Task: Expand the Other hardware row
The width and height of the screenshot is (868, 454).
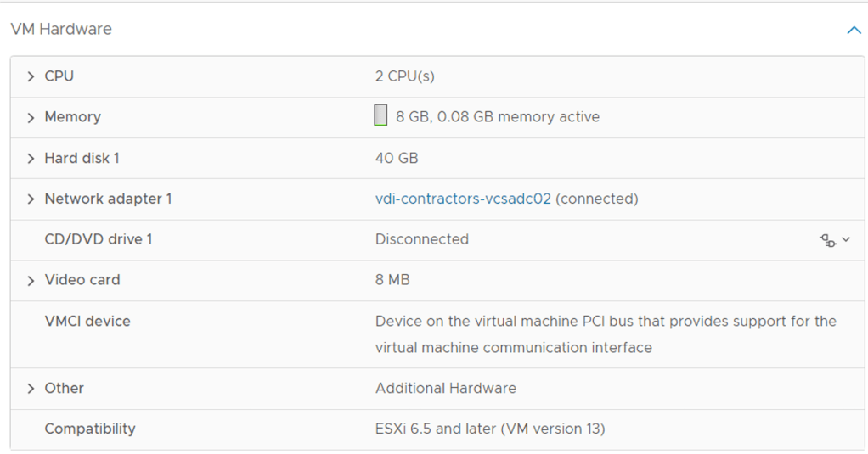Action: coord(31,389)
